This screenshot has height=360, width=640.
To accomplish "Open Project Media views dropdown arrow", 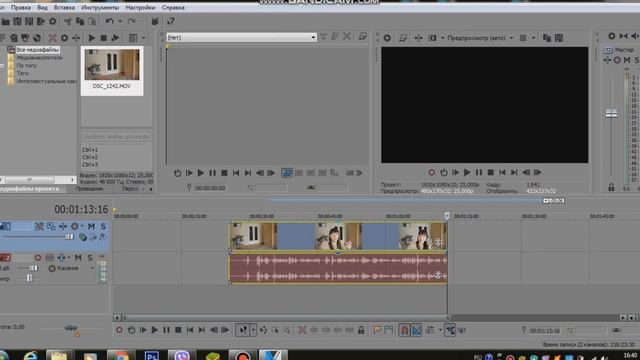I will (x=144, y=38).
